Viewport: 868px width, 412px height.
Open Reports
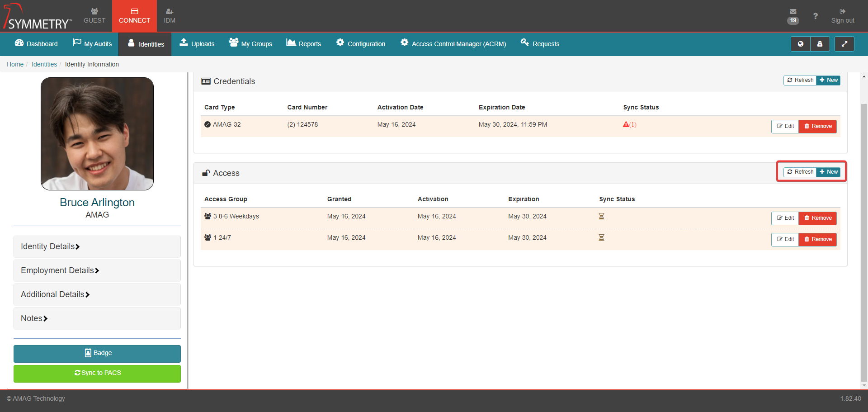(x=304, y=43)
